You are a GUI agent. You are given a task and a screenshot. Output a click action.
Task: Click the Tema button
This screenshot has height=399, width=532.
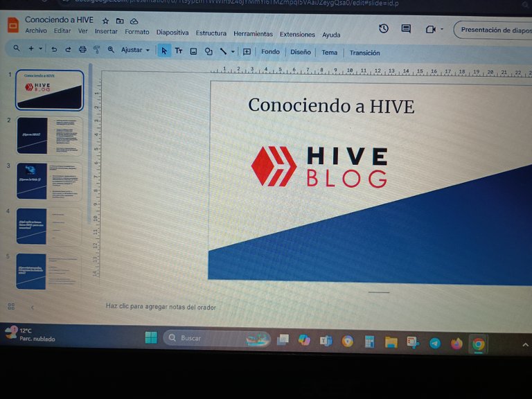tap(330, 53)
